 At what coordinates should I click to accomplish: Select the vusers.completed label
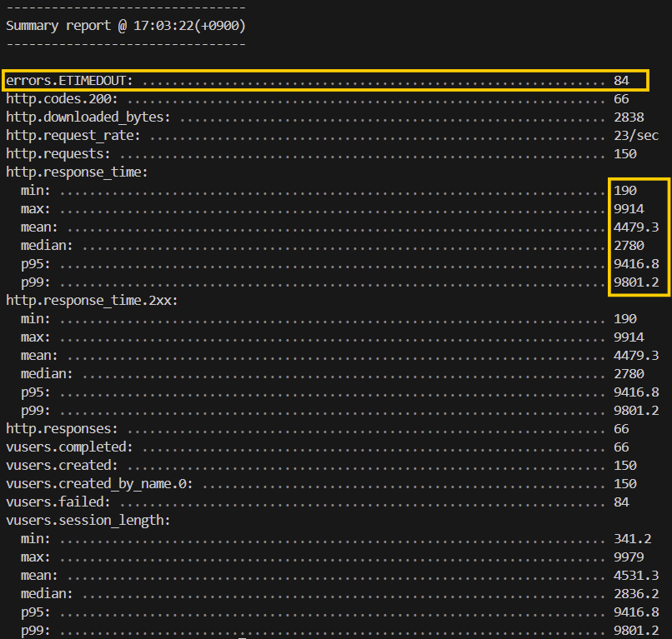click(69, 447)
